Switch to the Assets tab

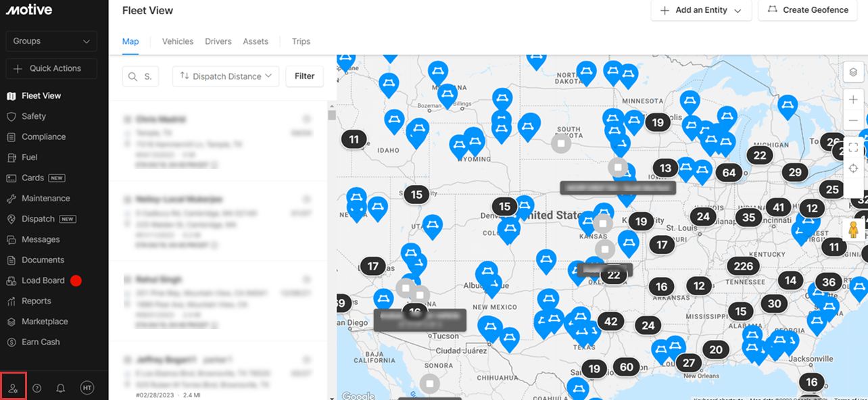(256, 41)
